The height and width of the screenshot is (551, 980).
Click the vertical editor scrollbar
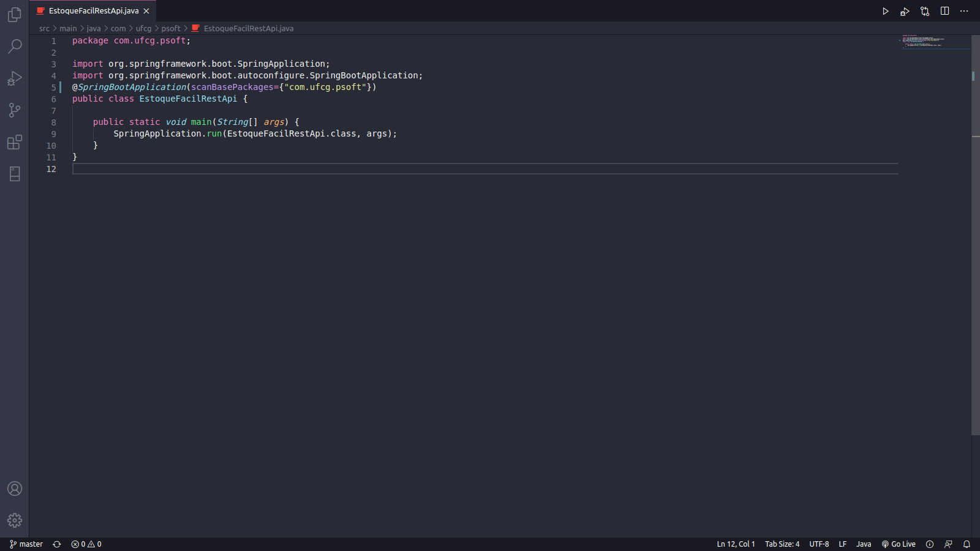point(976,235)
